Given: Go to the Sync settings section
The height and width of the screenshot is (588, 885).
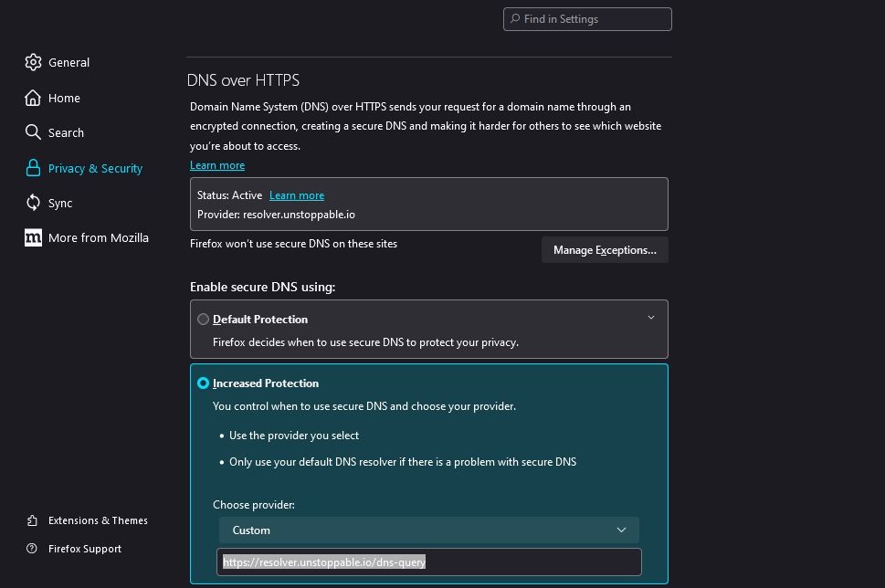Looking at the screenshot, I should pos(60,203).
